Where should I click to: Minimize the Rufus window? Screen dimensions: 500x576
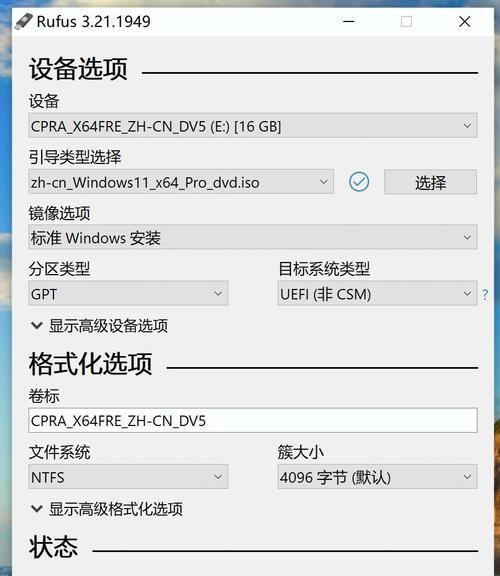[348, 21]
